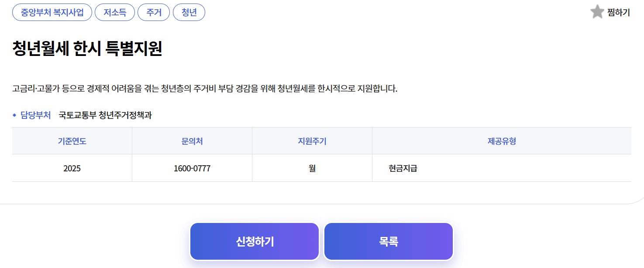Click the 월 support cycle cell
The image size is (644, 268).
[312, 168]
